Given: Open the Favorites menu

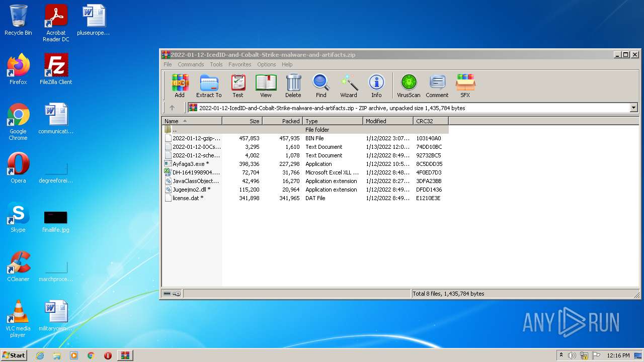Looking at the screenshot, I should [x=240, y=64].
